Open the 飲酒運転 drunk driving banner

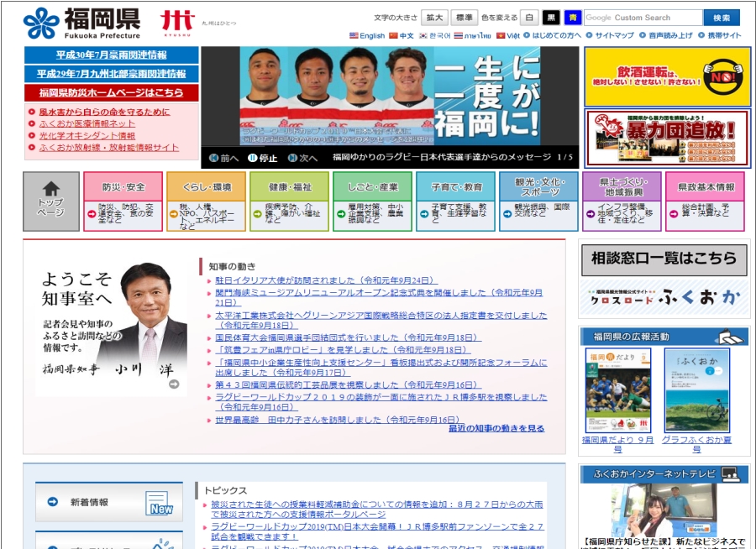667,76
